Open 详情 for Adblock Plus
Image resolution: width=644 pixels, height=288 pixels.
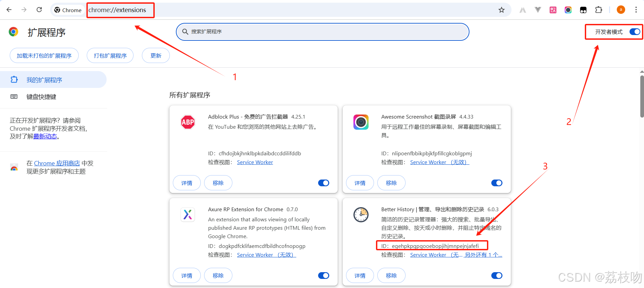coord(187,183)
